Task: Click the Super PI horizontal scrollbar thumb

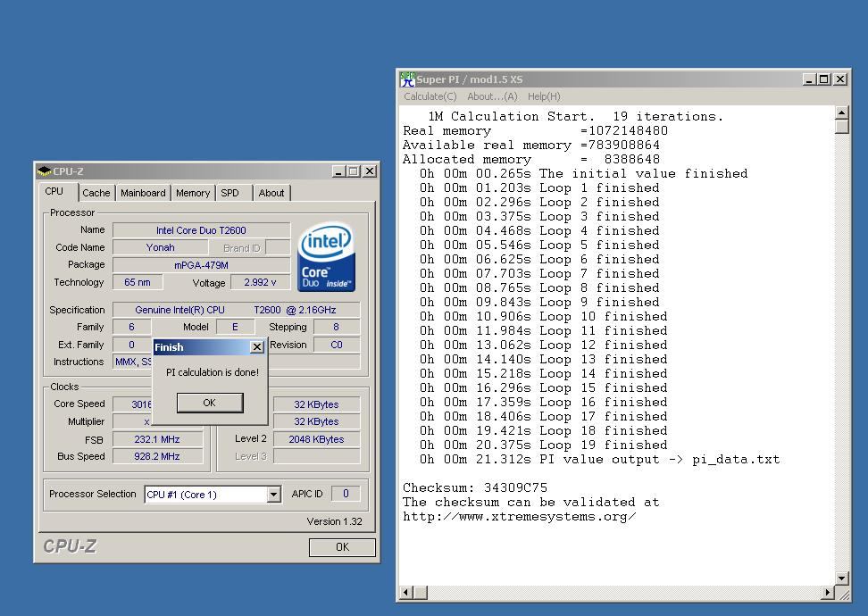Action: (421, 593)
